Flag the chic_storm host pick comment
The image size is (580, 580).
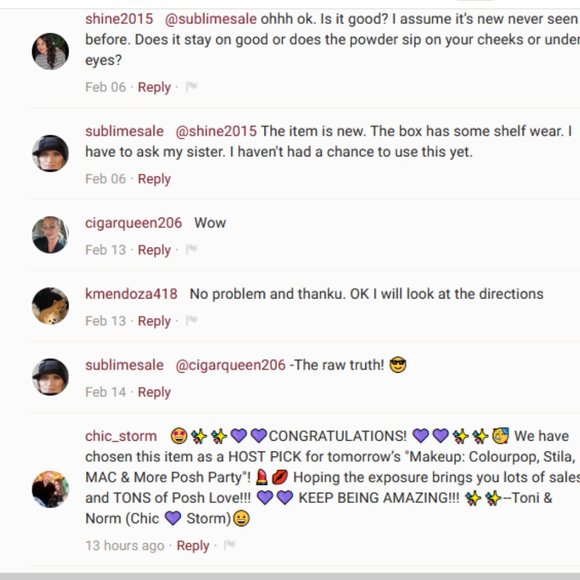(230, 545)
